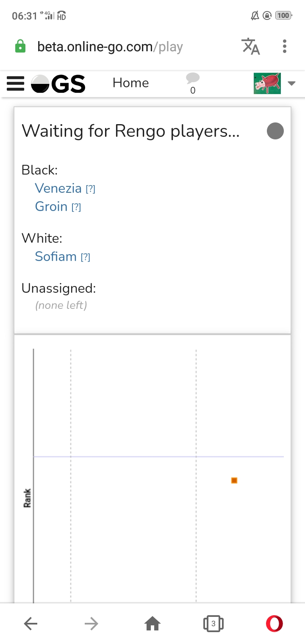
Task: Click the OGS logo
Action: [x=58, y=83]
